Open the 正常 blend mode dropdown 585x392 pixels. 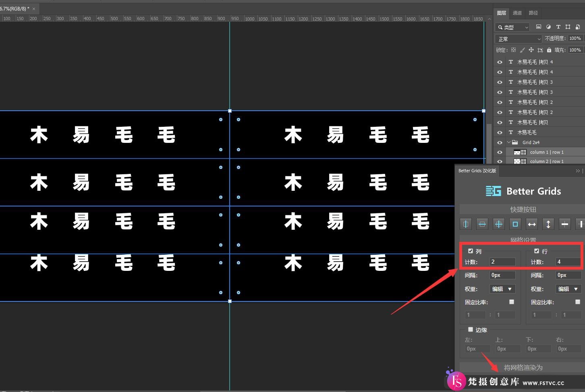519,39
